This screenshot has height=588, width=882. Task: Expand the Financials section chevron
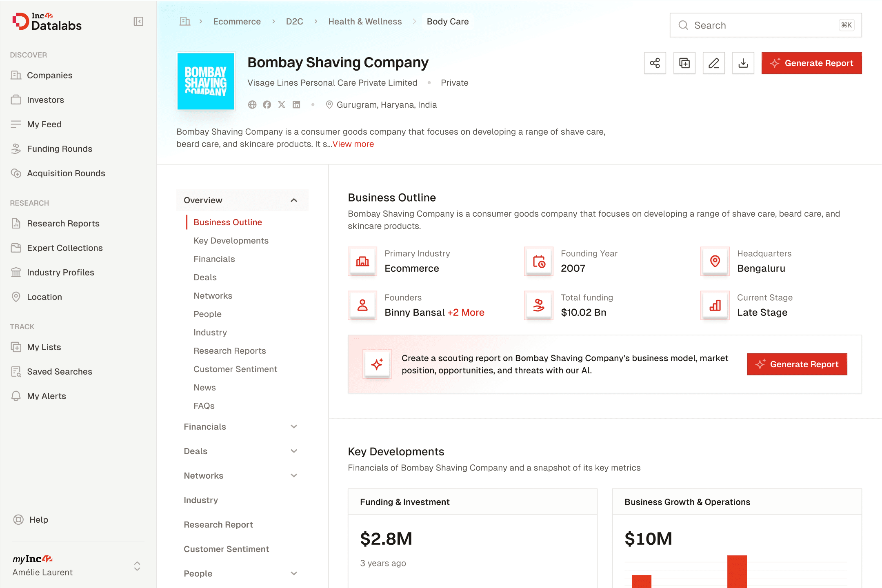click(x=294, y=427)
